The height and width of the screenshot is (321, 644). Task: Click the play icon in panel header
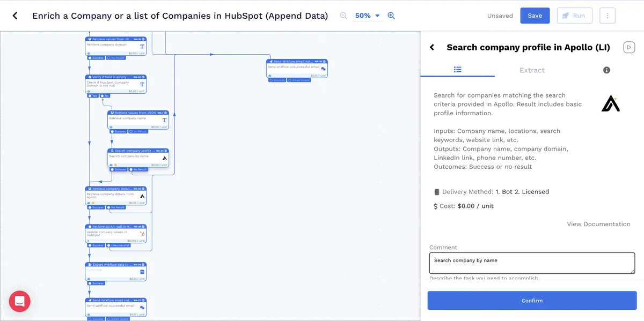(x=629, y=47)
